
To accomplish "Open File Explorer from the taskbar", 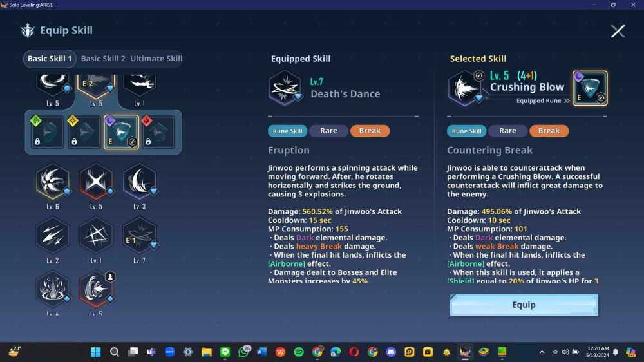I will tap(206, 352).
